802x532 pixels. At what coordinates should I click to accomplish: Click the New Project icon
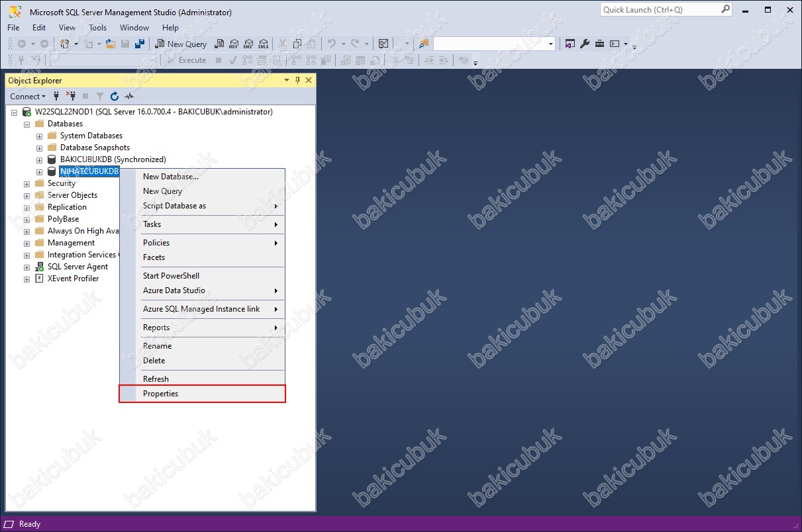(64, 44)
